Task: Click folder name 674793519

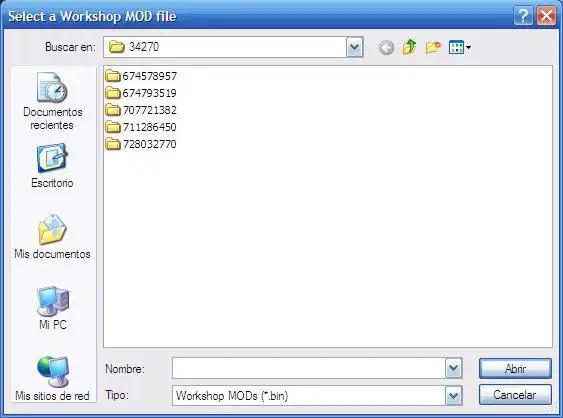Action: click(150, 93)
